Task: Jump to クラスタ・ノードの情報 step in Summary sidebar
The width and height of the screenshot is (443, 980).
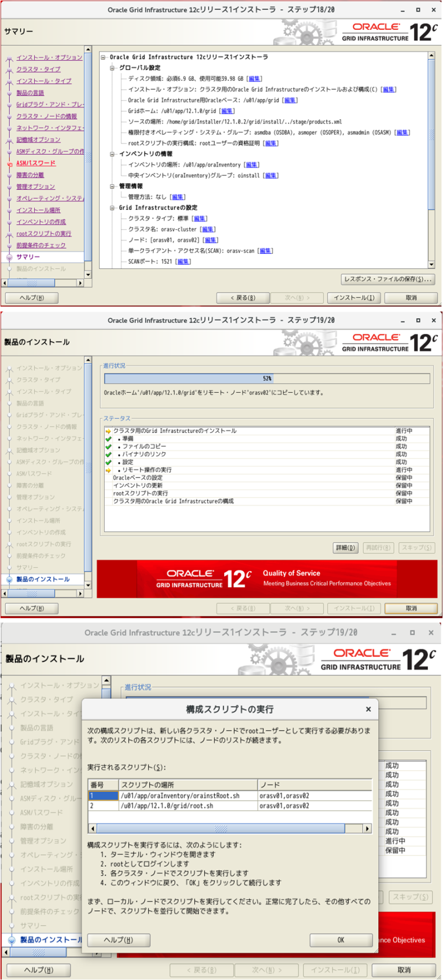Action: 47,116
